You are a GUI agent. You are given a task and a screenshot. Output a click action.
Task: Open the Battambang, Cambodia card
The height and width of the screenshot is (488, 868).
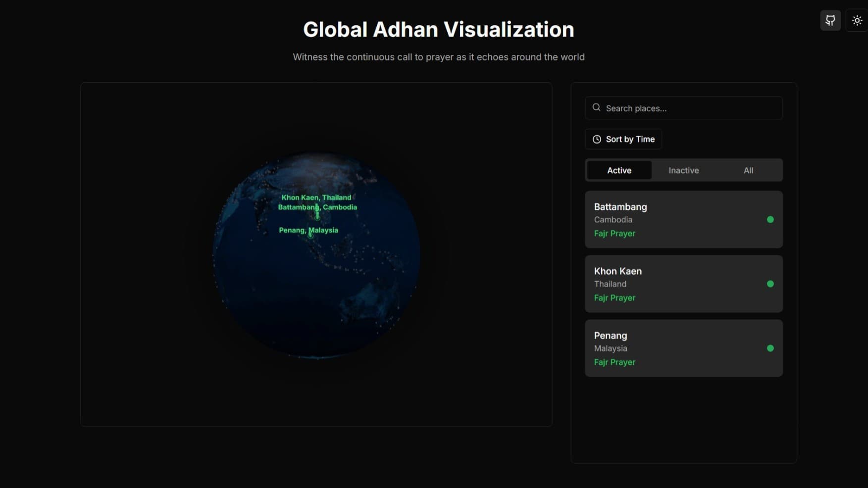[x=683, y=219]
